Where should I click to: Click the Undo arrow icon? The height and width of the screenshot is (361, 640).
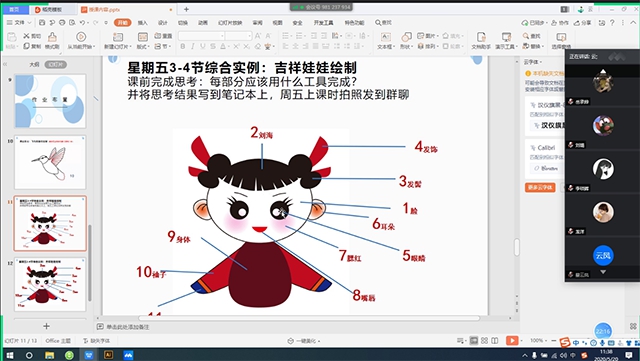tap(82, 22)
